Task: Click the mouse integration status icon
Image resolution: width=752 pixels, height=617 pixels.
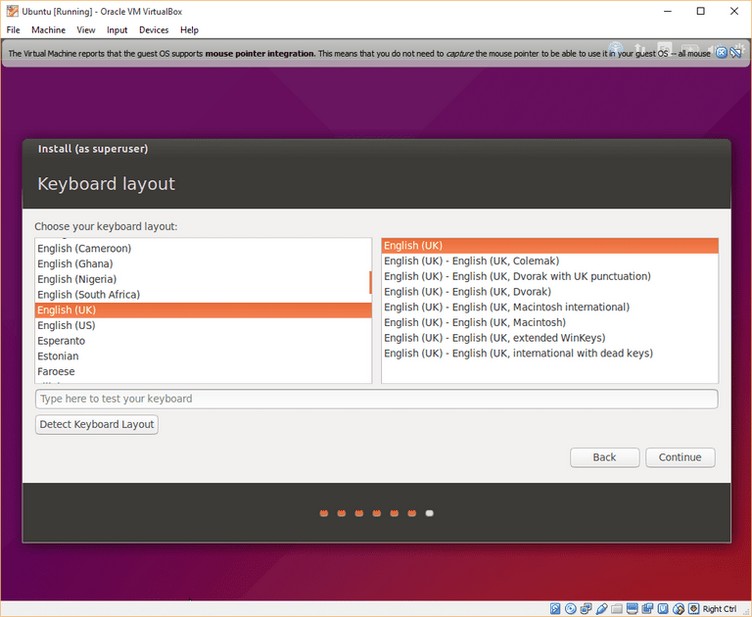Action: tap(678, 609)
